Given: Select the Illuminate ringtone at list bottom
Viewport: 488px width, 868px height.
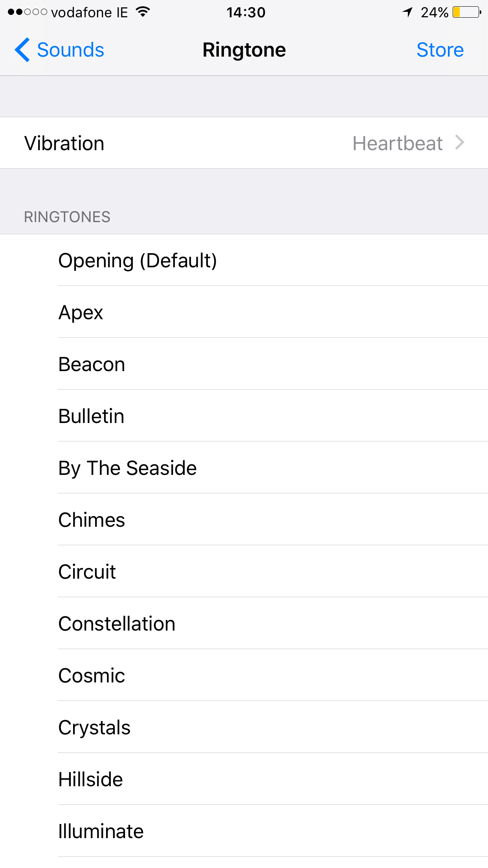Looking at the screenshot, I should [101, 831].
